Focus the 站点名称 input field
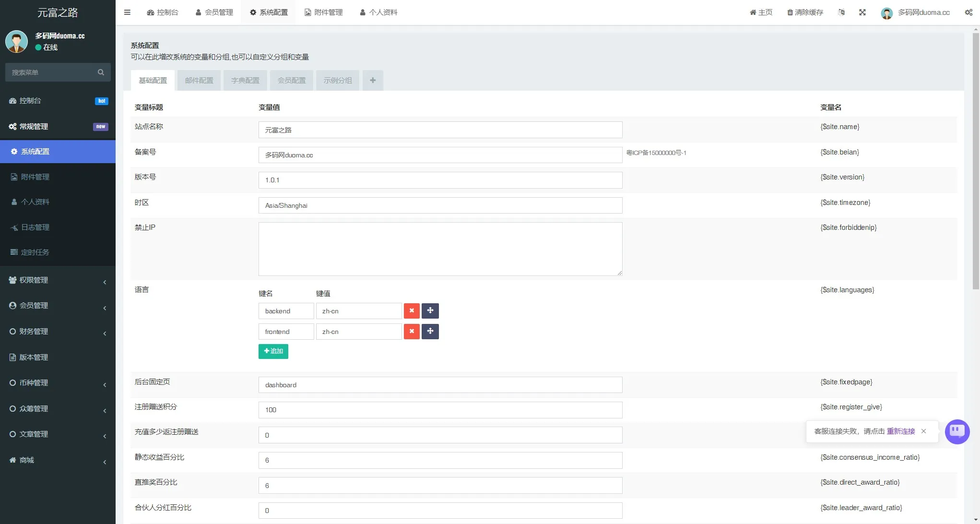The width and height of the screenshot is (980, 524). tap(440, 130)
